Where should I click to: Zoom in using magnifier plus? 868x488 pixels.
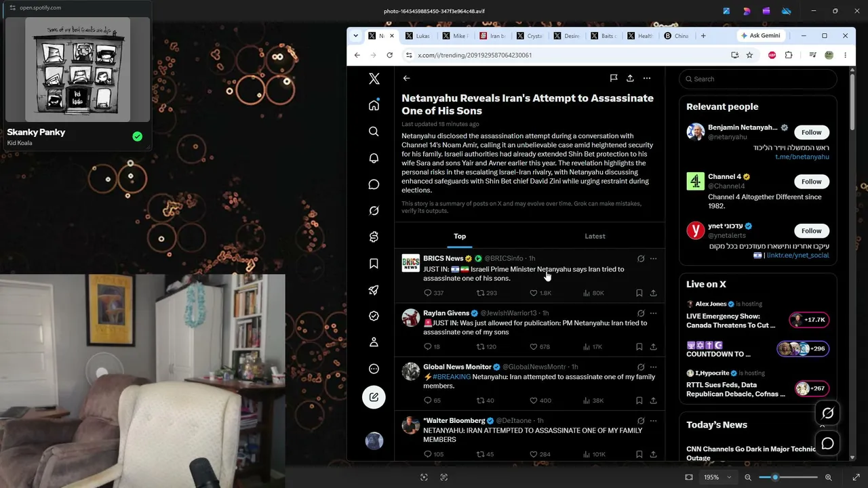click(828, 477)
